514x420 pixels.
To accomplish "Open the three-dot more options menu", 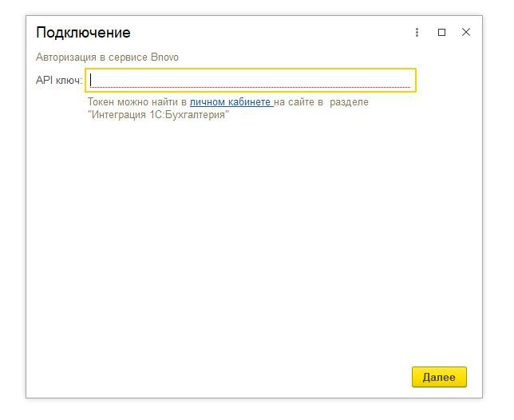I will click(417, 32).
